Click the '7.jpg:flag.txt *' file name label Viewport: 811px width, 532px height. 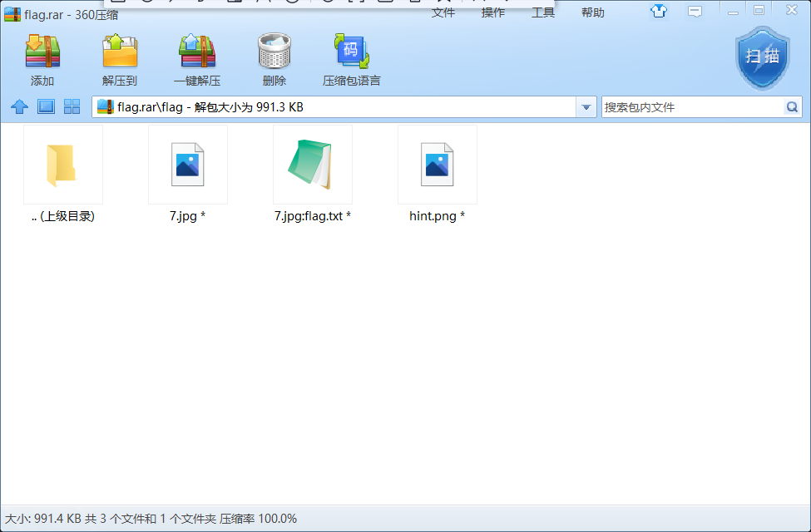click(313, 216)
